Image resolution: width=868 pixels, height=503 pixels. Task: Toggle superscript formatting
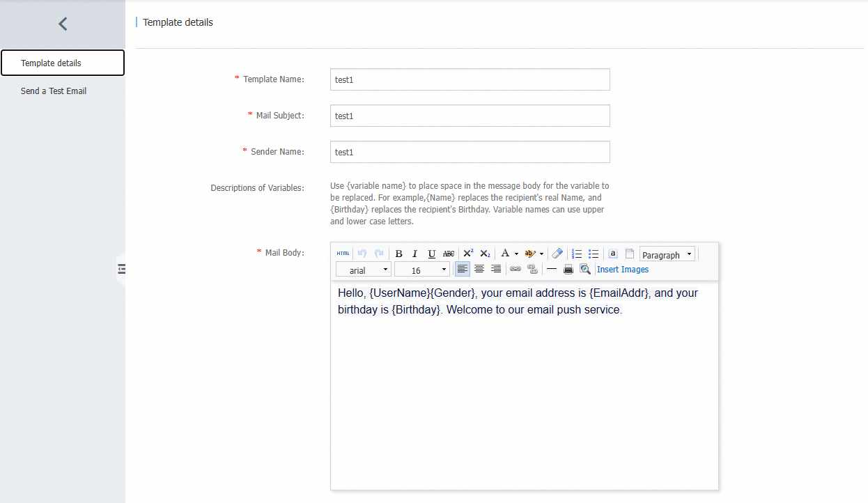469,254
